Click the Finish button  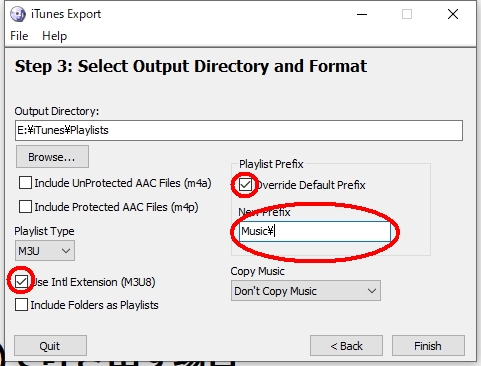tap(428, 346)
